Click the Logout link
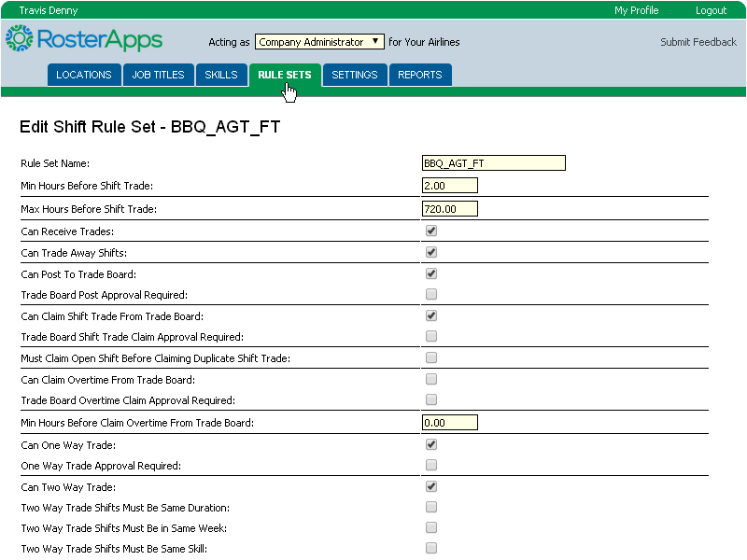Screen dimensions: 747x560 click(711, 10)
